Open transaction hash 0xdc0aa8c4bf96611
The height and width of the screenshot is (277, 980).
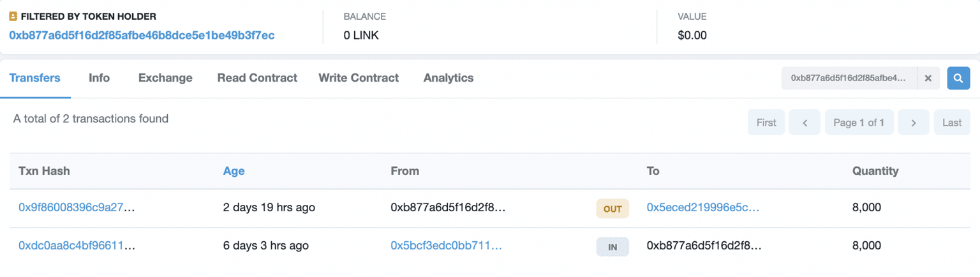pos(77,246)
